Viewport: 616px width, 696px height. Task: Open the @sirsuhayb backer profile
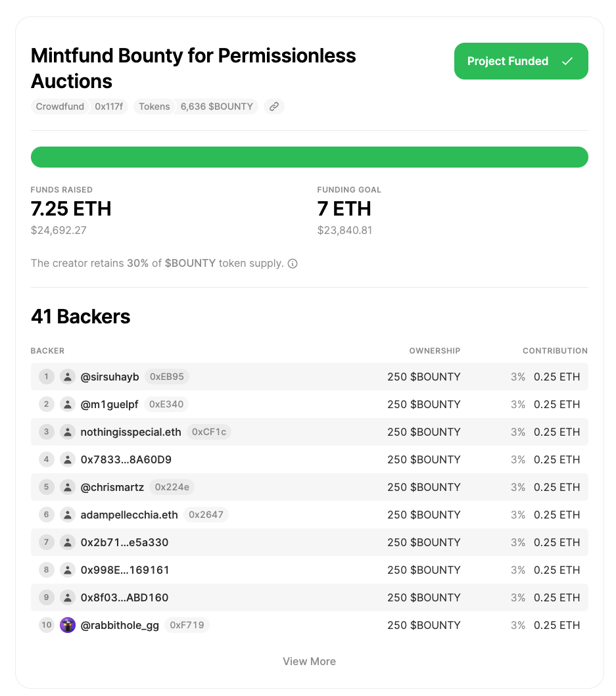tap(110, 377)
